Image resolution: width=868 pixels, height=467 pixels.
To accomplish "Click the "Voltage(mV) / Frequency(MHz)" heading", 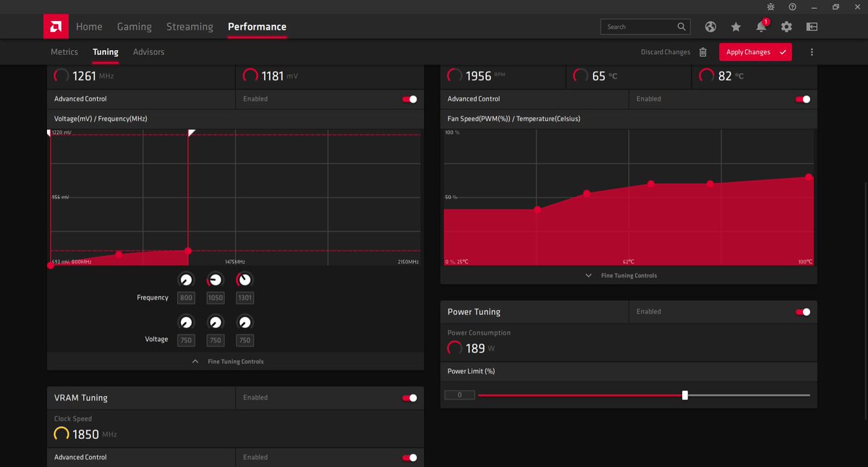I will pos(101,119).
